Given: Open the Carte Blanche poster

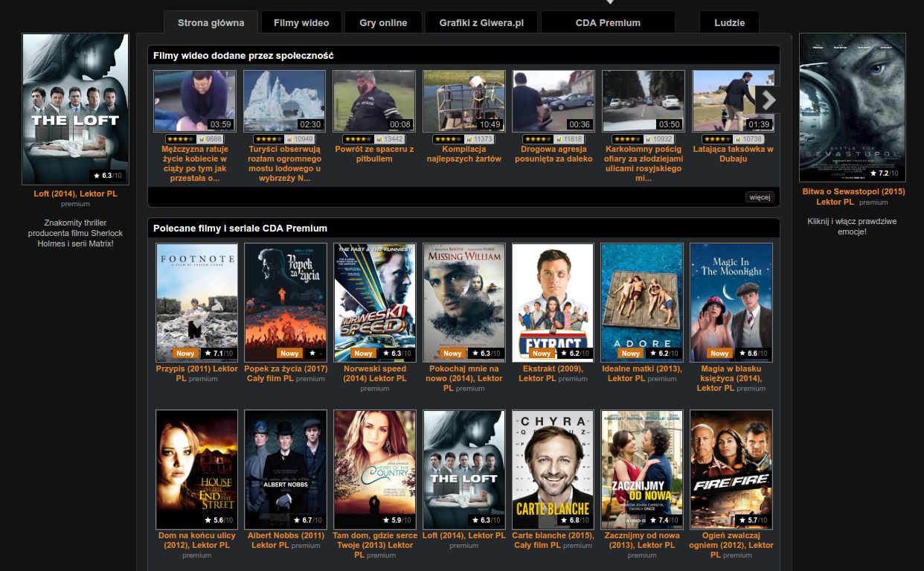Looking at the screenshot, I should [x=553, y=469].
